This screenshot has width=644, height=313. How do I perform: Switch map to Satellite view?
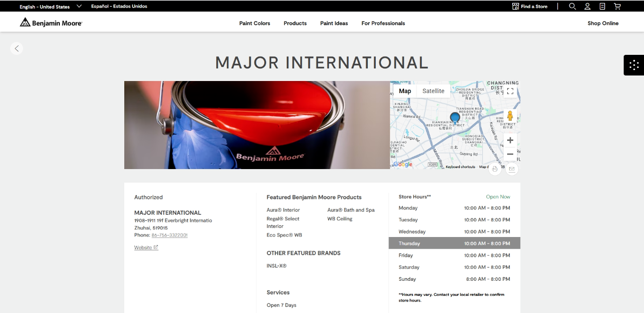point(433,91)
